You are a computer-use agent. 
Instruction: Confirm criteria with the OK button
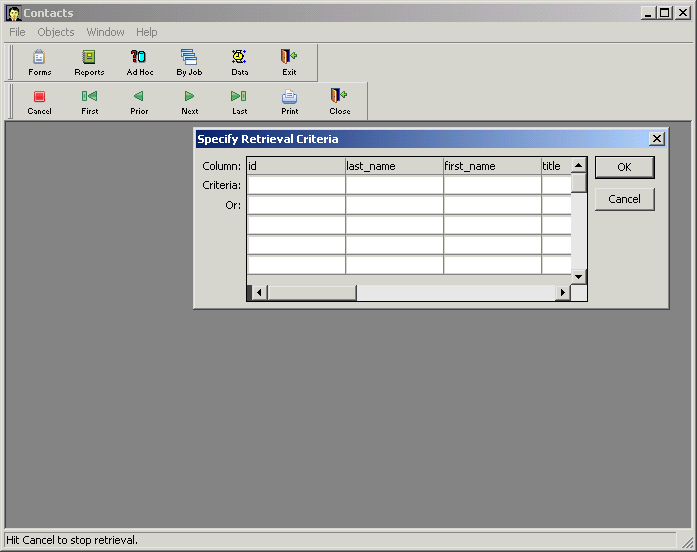[625, 167]
